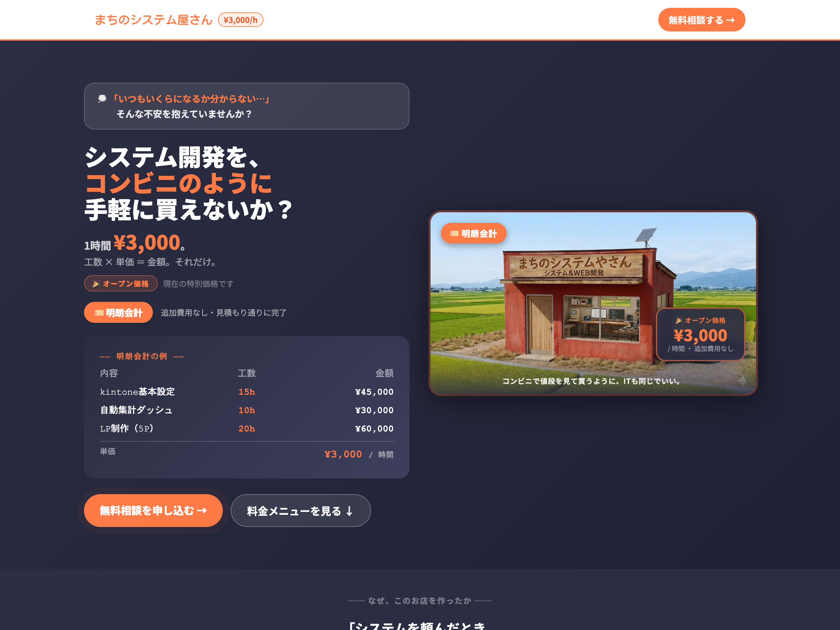840x630 pixels.
Task: Click 無料相談を申し込む call-to-action button
Action: point(153,510)
